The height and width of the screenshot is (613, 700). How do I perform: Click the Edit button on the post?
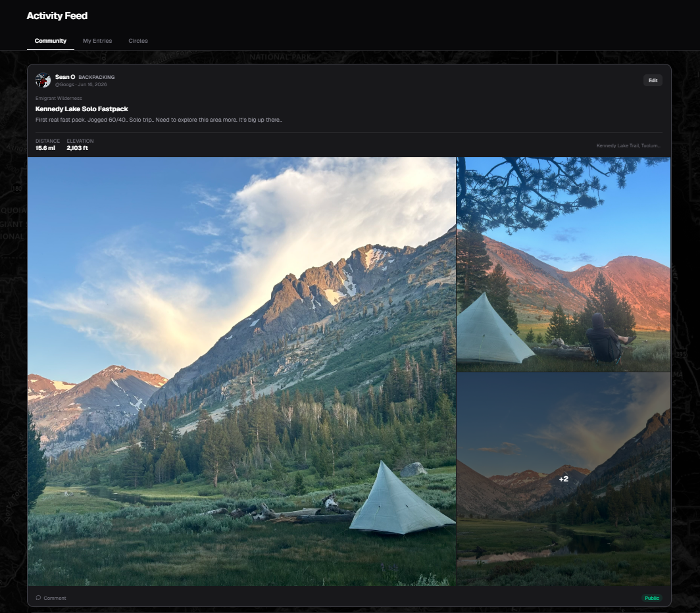[653, 80]
